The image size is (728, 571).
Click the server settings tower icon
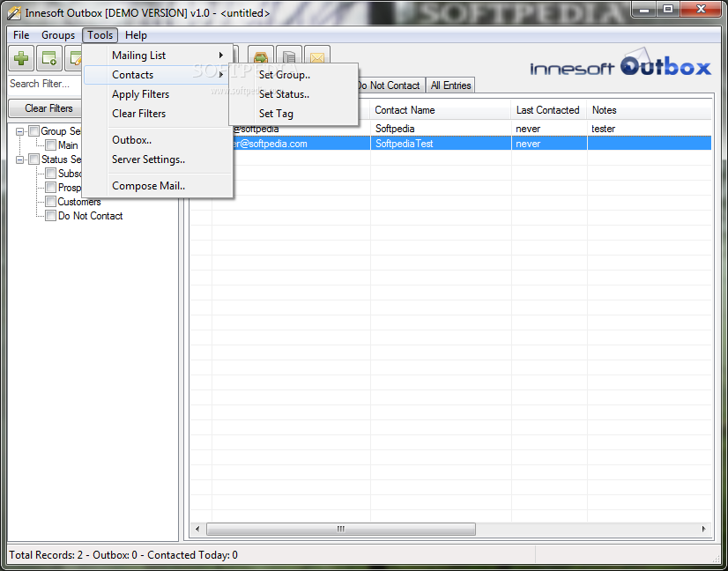coord(289,56)
